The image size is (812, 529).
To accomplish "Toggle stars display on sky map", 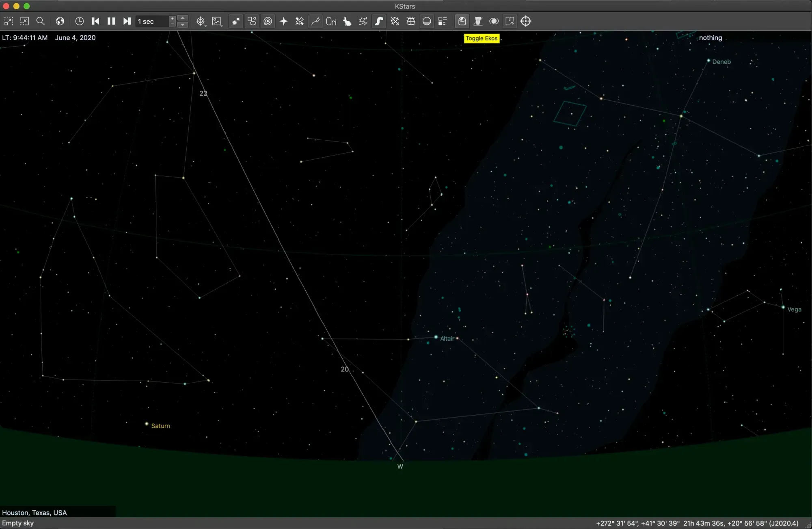I will pos(236,21).
